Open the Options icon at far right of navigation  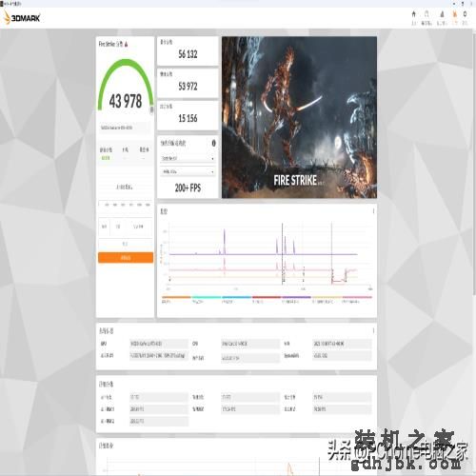click(x=465, y=14)
